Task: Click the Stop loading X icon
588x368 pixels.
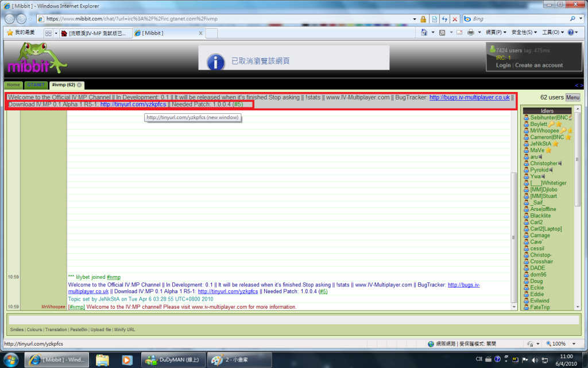Action: 454,18
